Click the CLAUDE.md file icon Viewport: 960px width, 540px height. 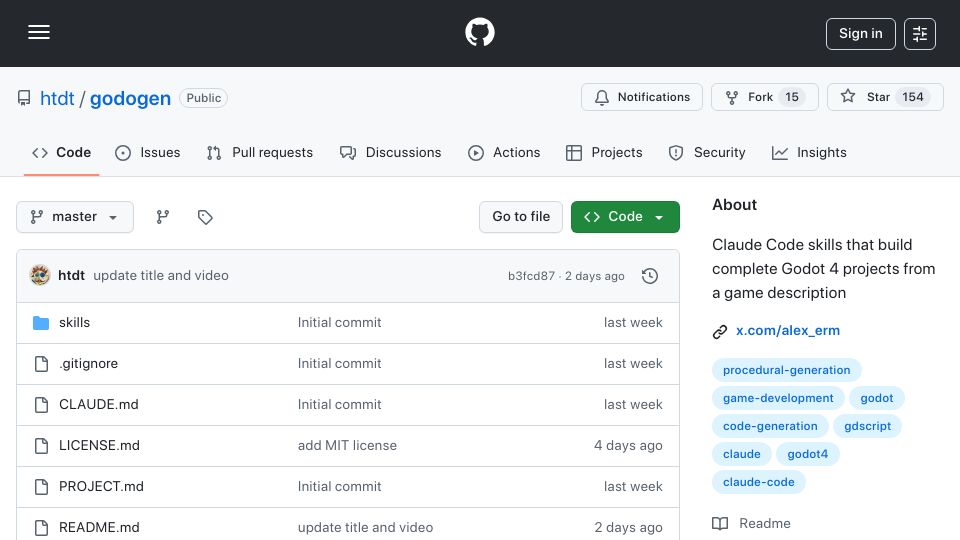pyautogui.click(x=41, y=405)
